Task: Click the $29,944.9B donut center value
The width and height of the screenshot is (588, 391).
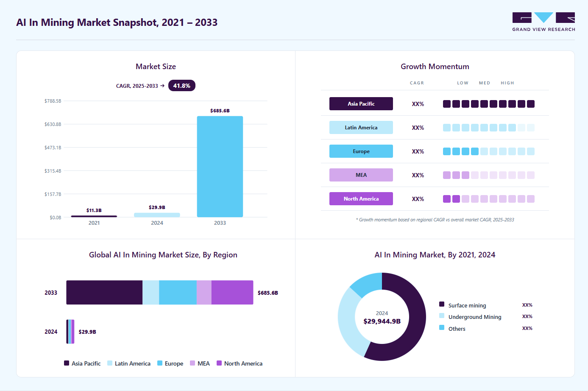Action: click(x=382, y=321)
